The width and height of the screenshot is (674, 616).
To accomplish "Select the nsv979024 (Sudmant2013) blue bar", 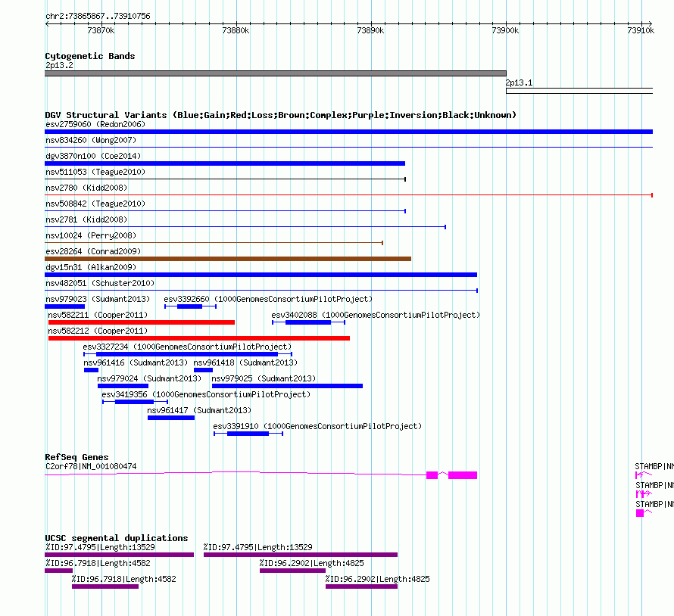I will 123,386.
